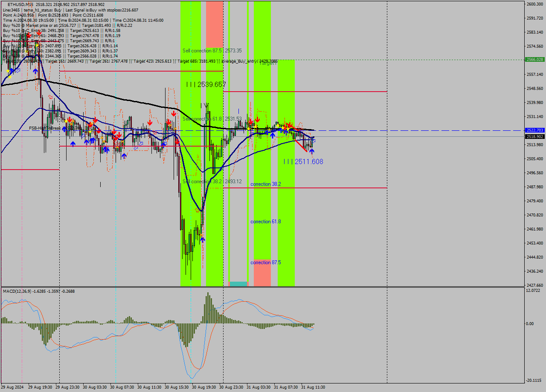Click the 12.0722 MACD scale value
This screenshot has width=546, height=392.
click(533, 290)
